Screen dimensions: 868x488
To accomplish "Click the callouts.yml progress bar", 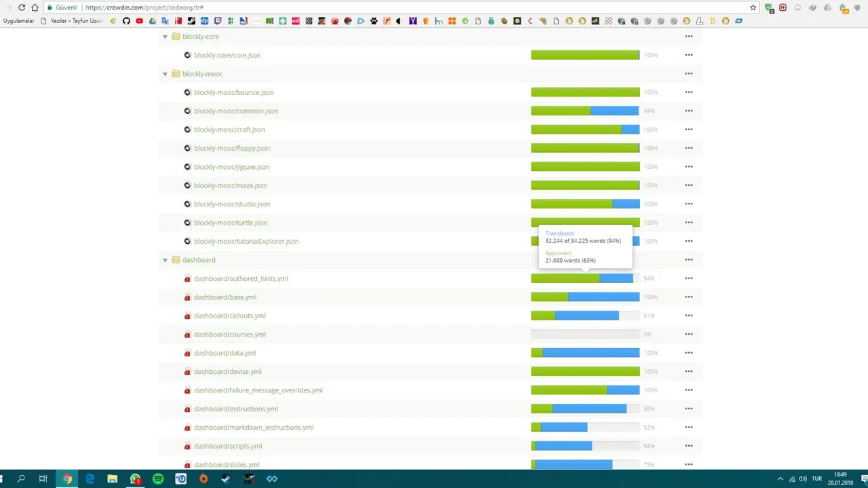I will pos(585,316).
